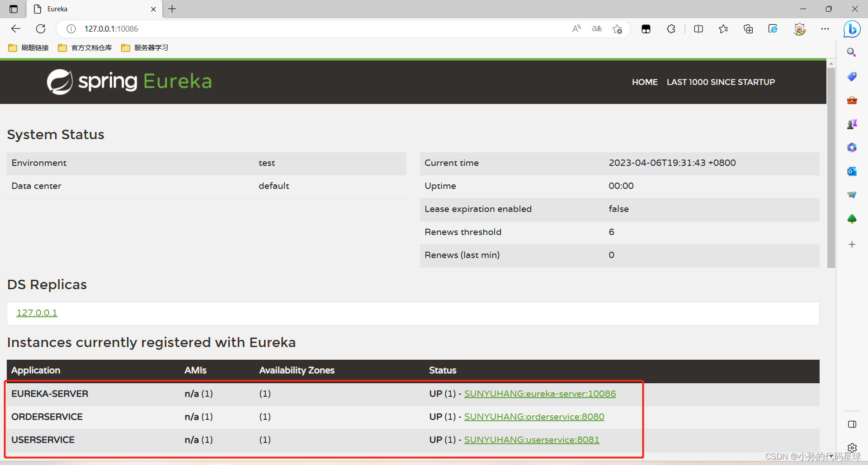This screenshot has height=465, width=868.
Task: Toggle split screen view
Action: 698,29
